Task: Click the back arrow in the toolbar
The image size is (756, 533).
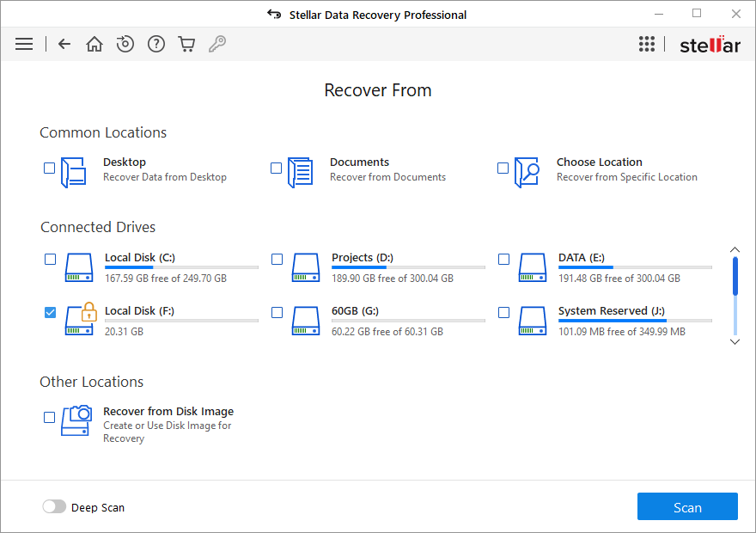Action: tap(64, 43)
